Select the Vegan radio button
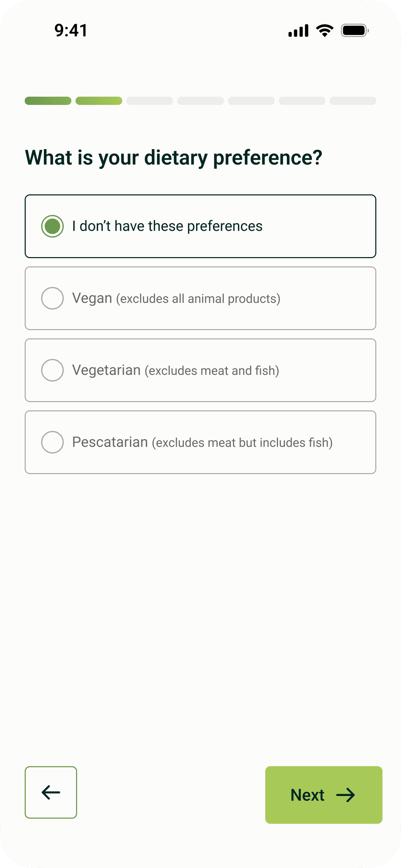The height and width of the screenshot is (868, 401). (52, 298)
